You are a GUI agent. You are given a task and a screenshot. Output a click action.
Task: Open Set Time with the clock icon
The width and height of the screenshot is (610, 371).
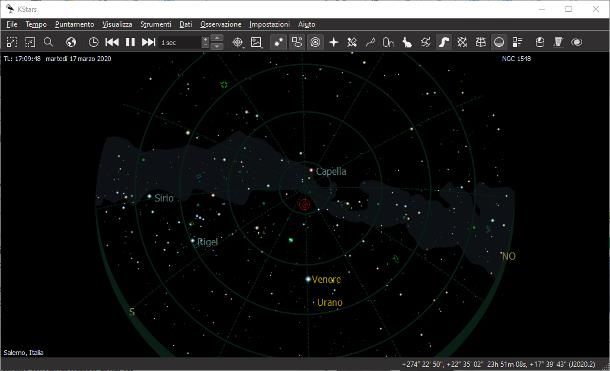pyautogui.click(x=93, y=42)
